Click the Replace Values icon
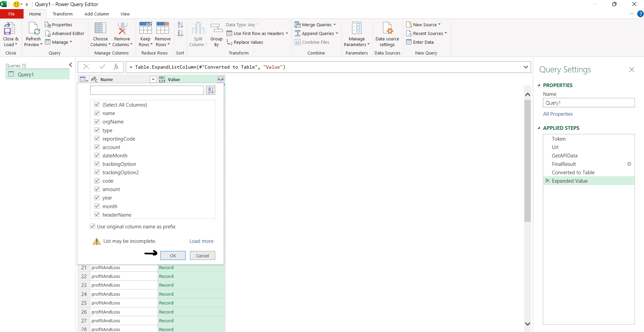This screenshot has height=332, width=644. [x=229, y=42]
